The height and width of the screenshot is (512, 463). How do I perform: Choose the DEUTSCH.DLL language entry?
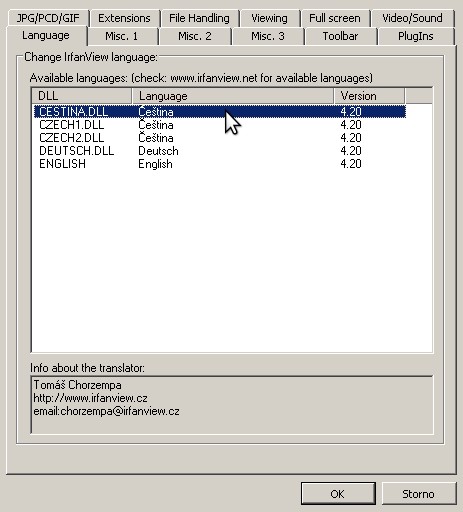(x=220, y=151)
